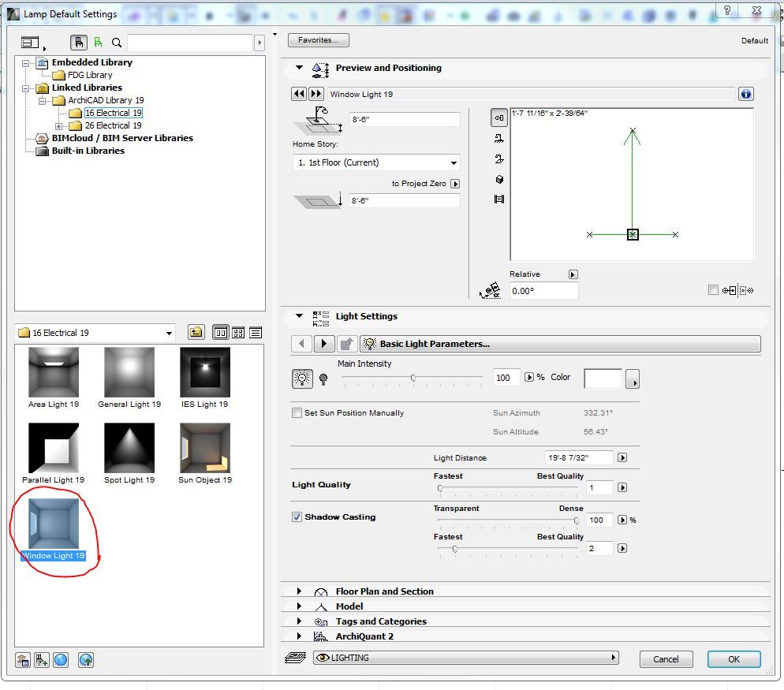Click the folder up-level icon

[196, 333]
